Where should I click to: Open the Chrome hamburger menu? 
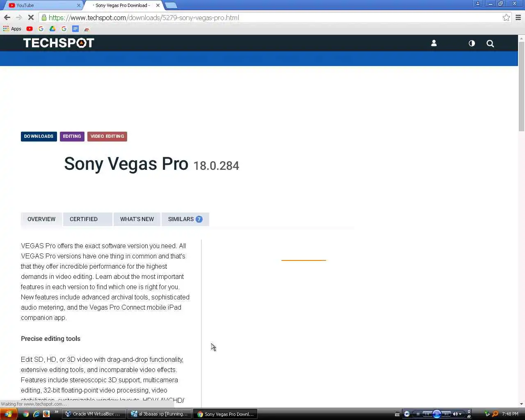(x=518, y=18)
